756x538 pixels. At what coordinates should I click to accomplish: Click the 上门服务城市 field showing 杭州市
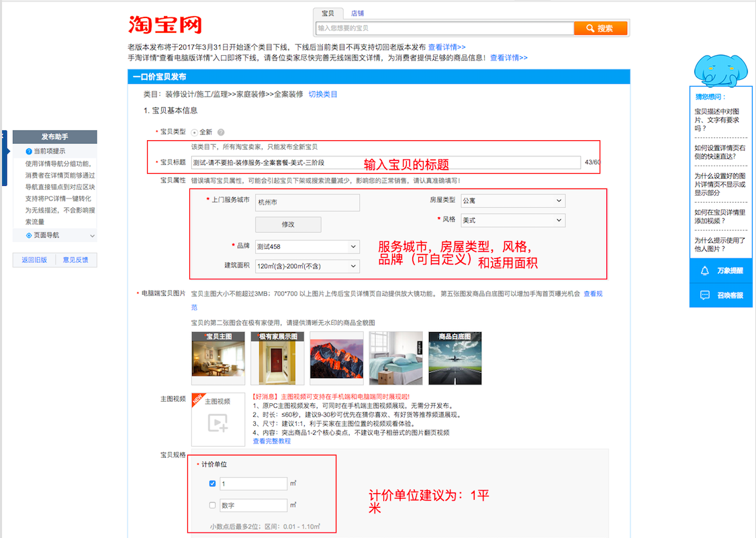tap(307, 203)
